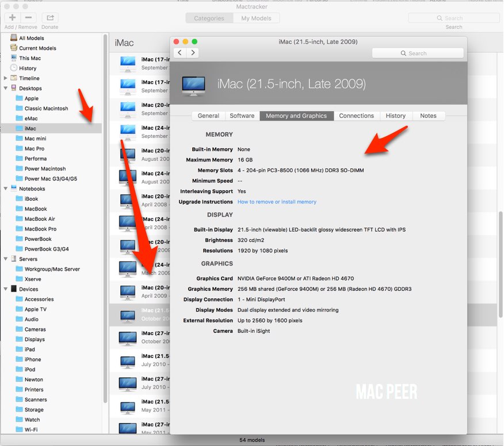Screen dimensions: 504x446
Task: Click the Donate toolbar icon
Action: pyautogui.click(x=50, y=18)
